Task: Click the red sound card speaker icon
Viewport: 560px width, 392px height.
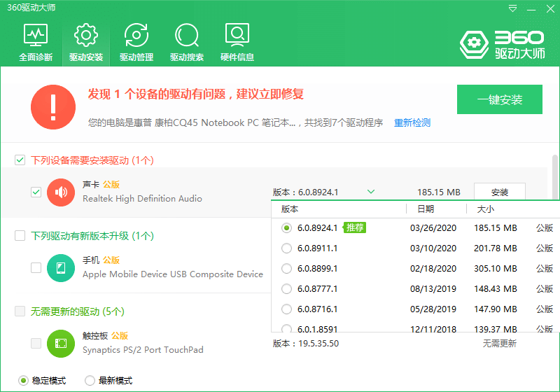Action: (61, 192)
